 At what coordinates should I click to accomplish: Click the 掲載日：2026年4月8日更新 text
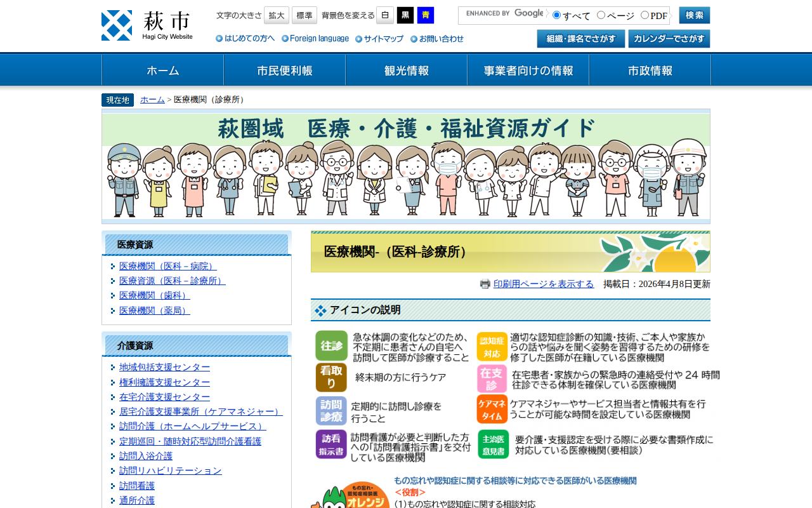coord(657,284)
